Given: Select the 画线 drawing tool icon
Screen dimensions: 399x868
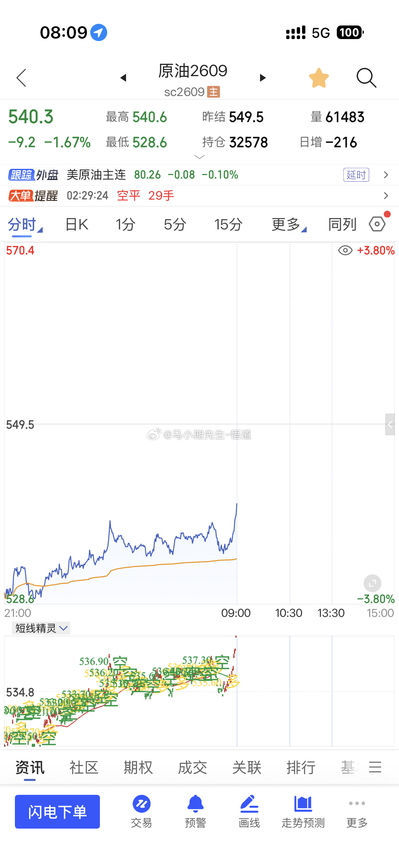Looking at the screenshot, I should click(x=249, y=811).
